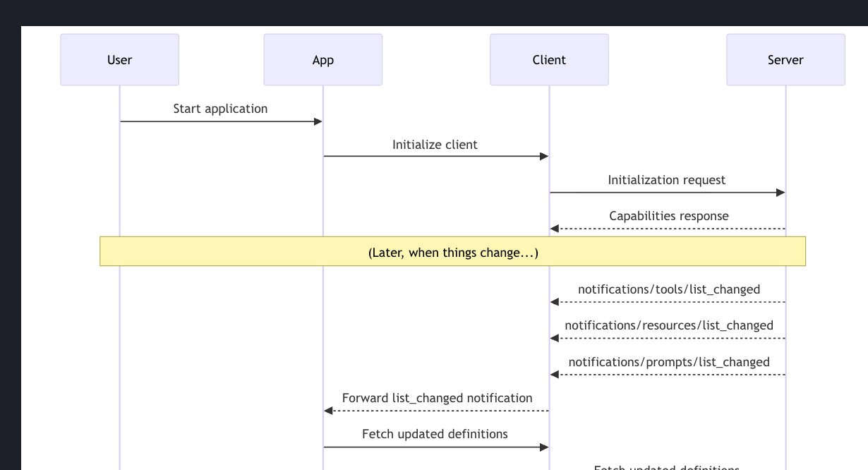Click the User participant box

(119, 60)
